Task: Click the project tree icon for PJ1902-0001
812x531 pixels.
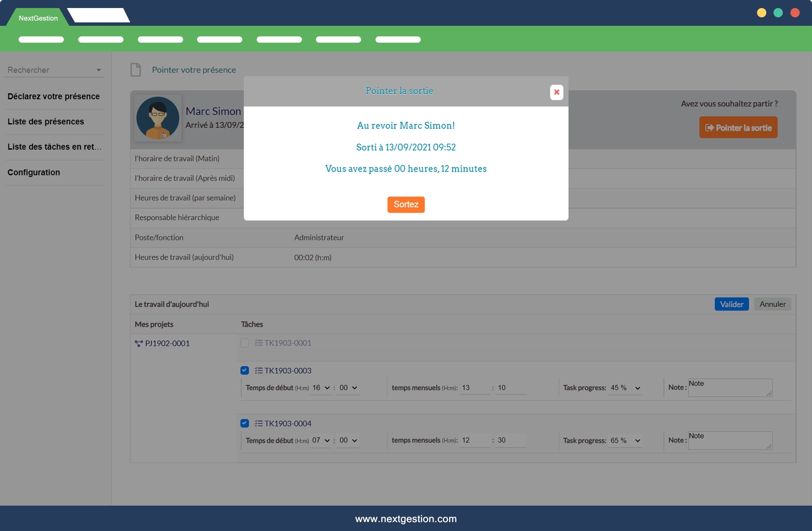Action: [x=138, y=344]
